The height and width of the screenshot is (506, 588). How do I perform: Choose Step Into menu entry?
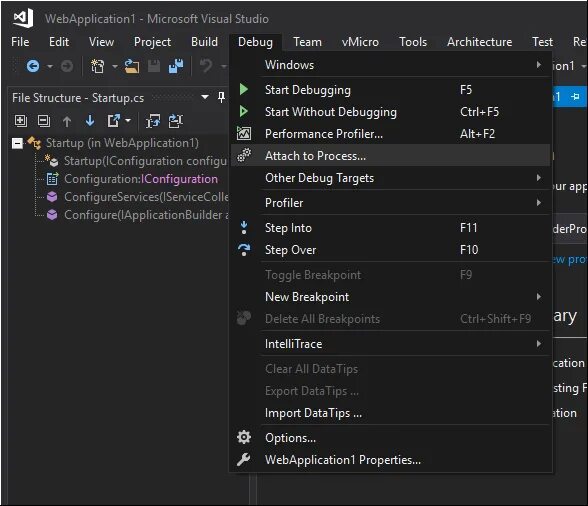click(390, 228)
